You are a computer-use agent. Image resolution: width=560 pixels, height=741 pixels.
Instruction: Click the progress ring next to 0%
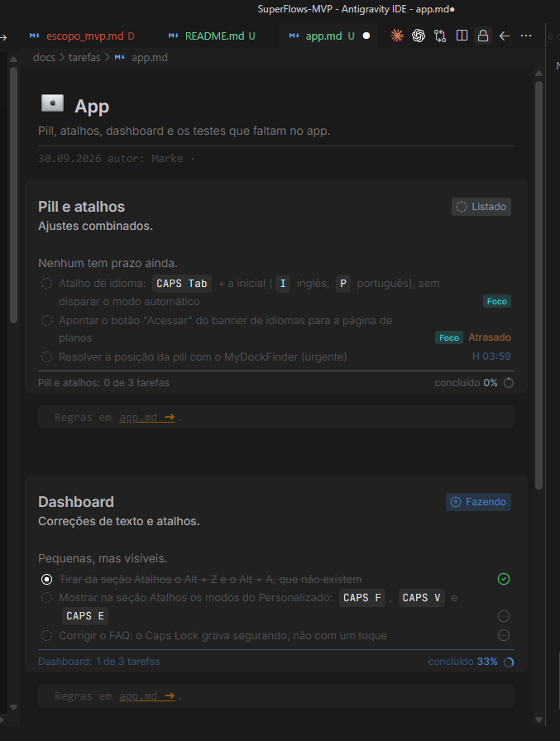509,383
